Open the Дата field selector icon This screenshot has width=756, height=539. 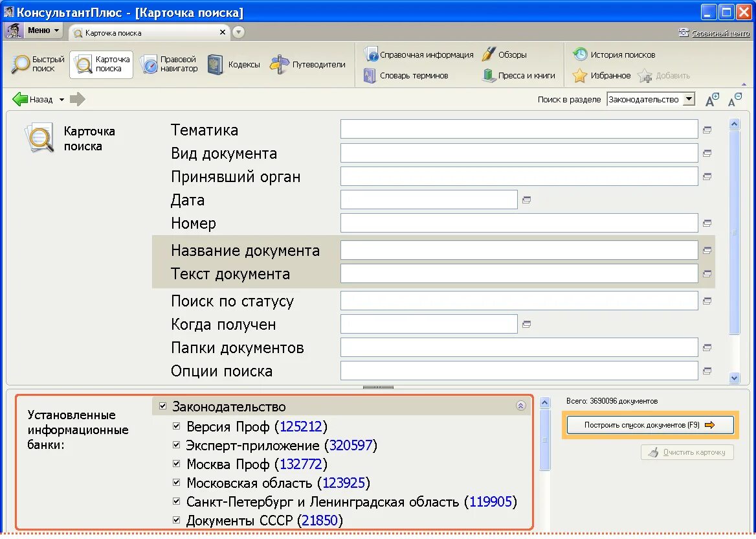tap(526, 200)
